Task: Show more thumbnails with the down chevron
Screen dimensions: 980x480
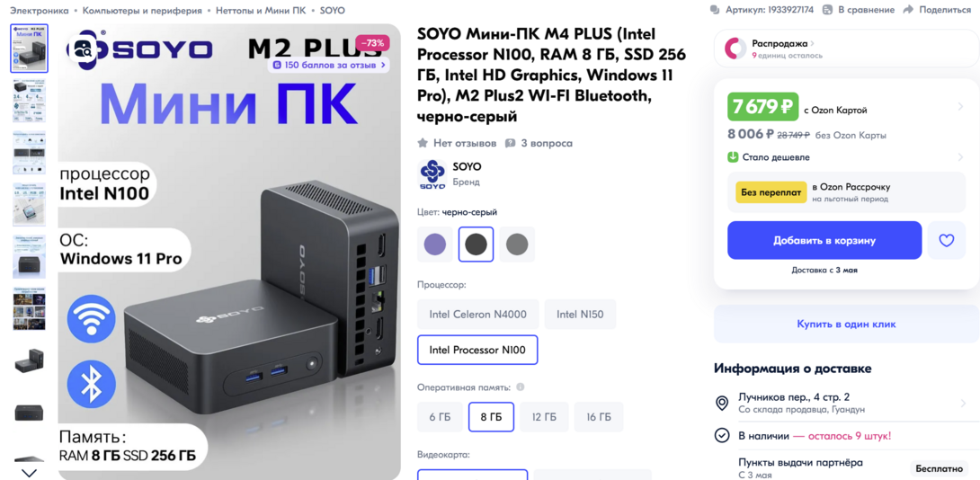Action: coord(30,473)
